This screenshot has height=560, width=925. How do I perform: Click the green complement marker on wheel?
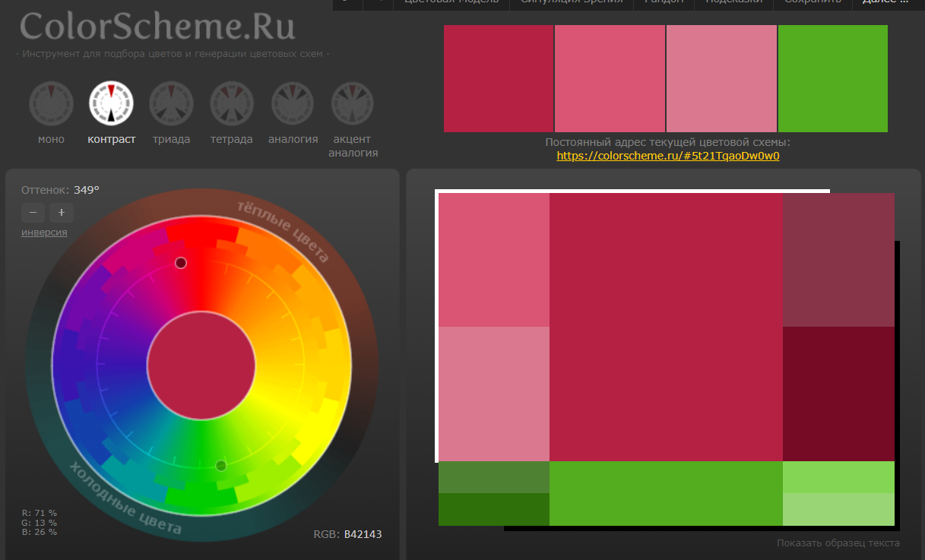tap(221, 465)
